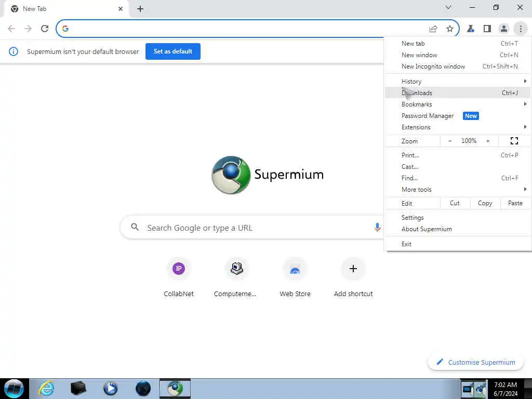Click Paste in the Edit row
The image size is (532, 399).
(x=515, y=203)
